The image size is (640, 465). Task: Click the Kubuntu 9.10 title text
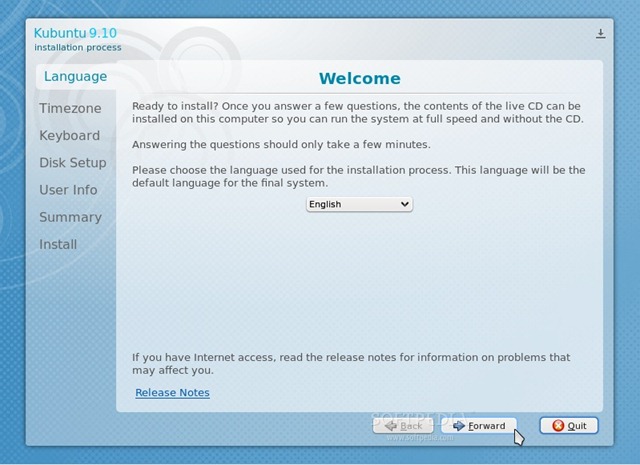pos(75,33)
